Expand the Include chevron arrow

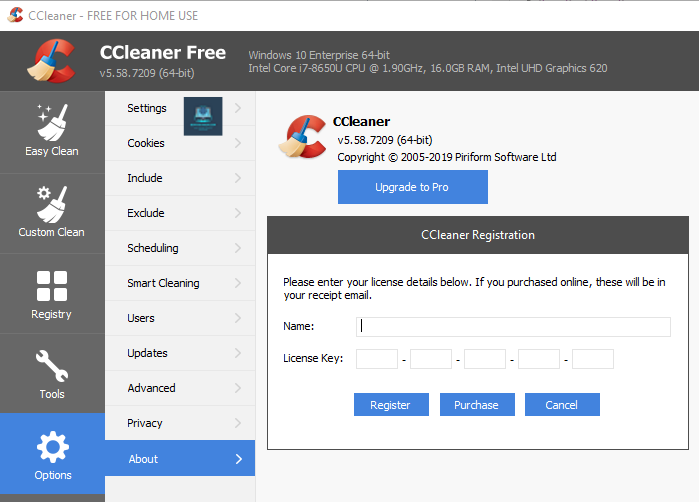238,178
